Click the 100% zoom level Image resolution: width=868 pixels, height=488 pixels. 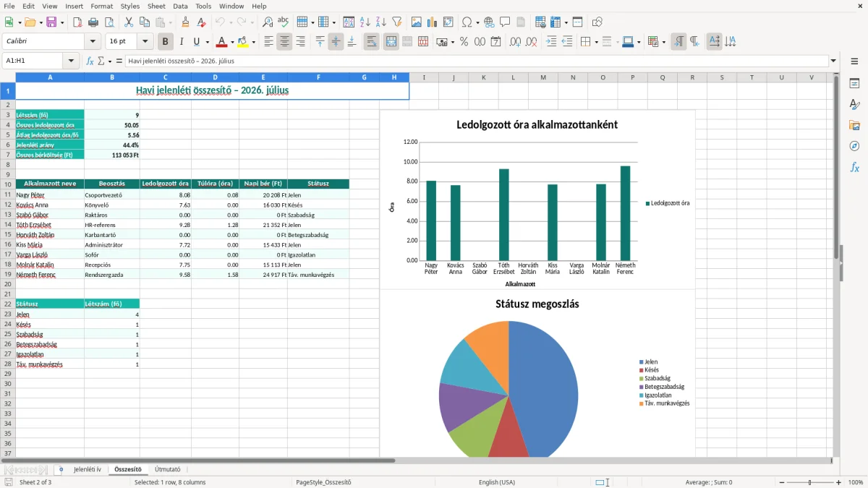856,482
